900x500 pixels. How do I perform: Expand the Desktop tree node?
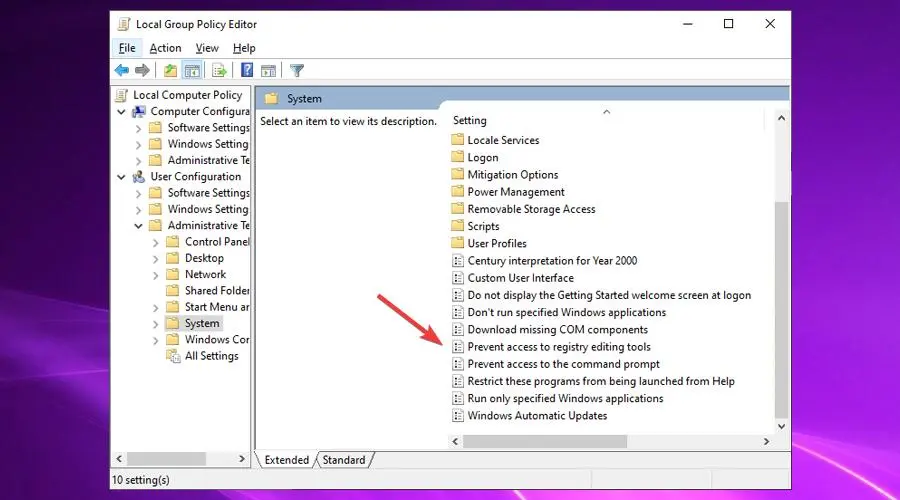point(156,259)
